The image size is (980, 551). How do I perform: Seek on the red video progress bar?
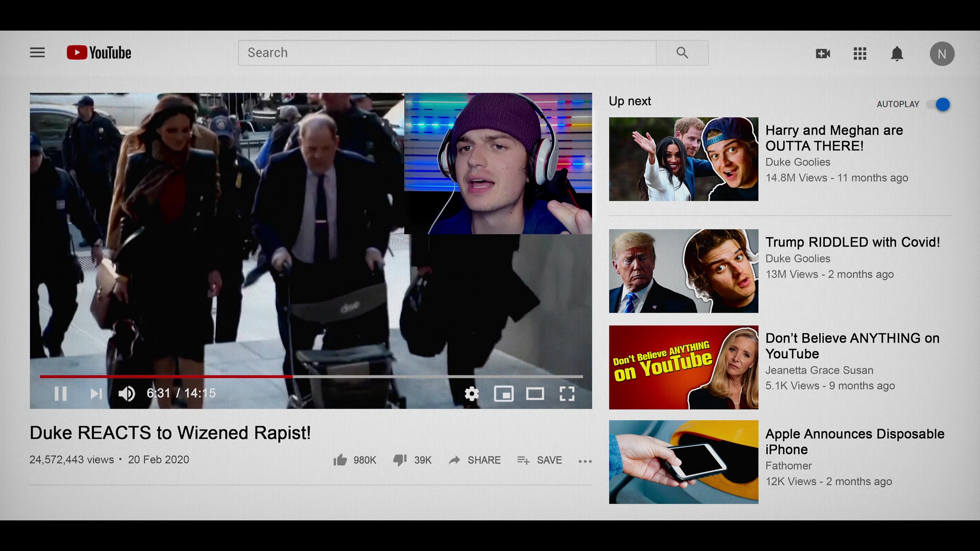[x=311, y=377]
